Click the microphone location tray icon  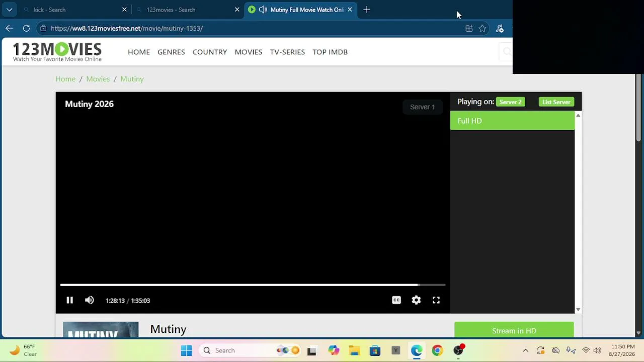point(571,350)
